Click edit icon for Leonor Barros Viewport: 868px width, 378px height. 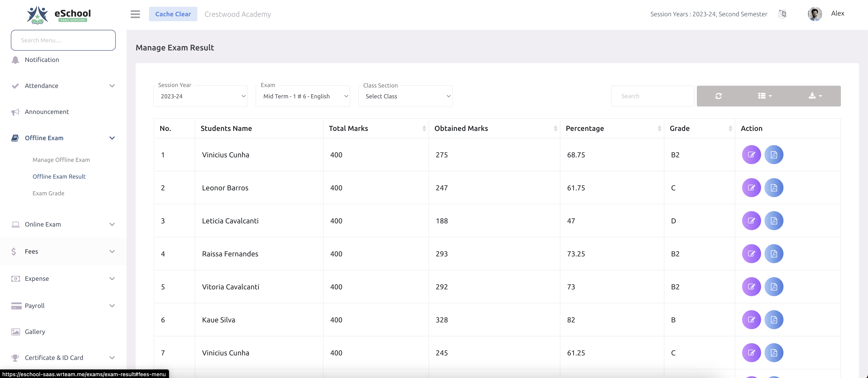click(x=751, y=188)
